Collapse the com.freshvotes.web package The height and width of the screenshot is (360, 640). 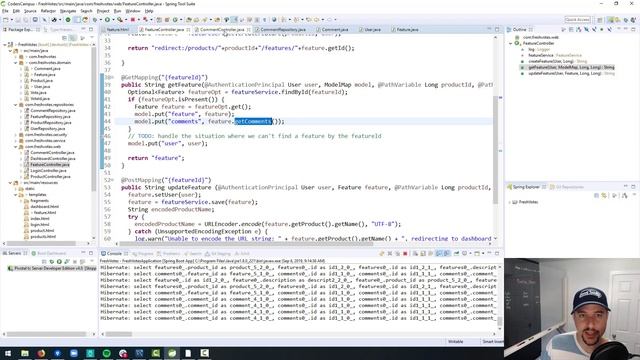point(16,147)
